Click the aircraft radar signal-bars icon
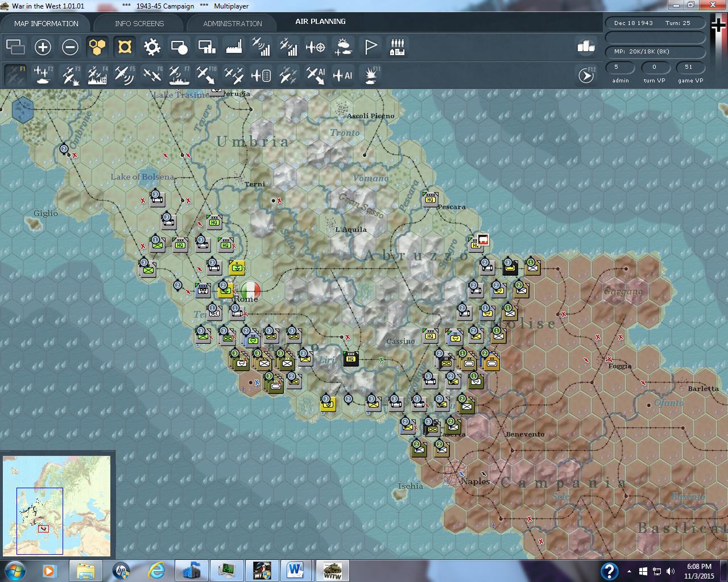Screen dimensions: 728x582 (261, 47)
